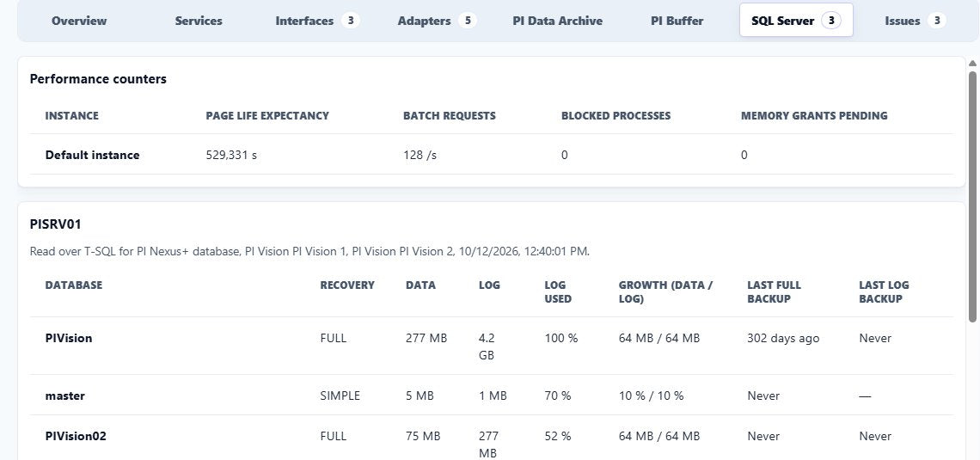Image resolution: width=980 pixels, height=460 pixels.
Task: Open the Issues tab
Action: click(x=915, y=21)
